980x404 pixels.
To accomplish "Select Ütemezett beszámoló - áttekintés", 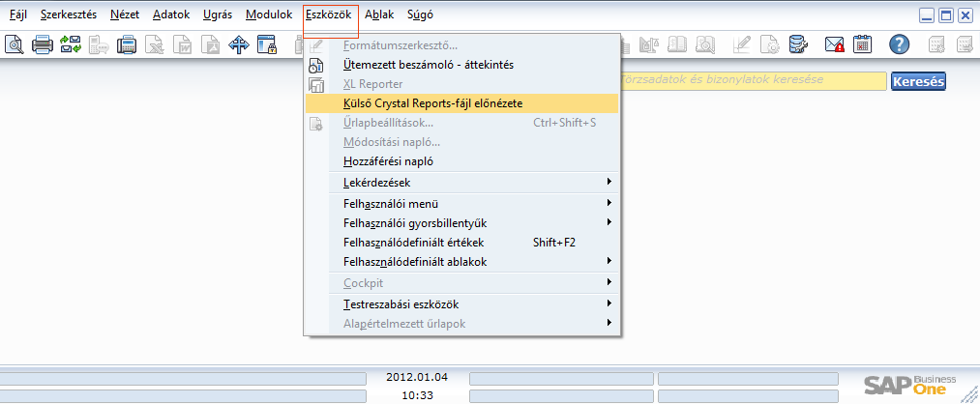I will [461, 65].
